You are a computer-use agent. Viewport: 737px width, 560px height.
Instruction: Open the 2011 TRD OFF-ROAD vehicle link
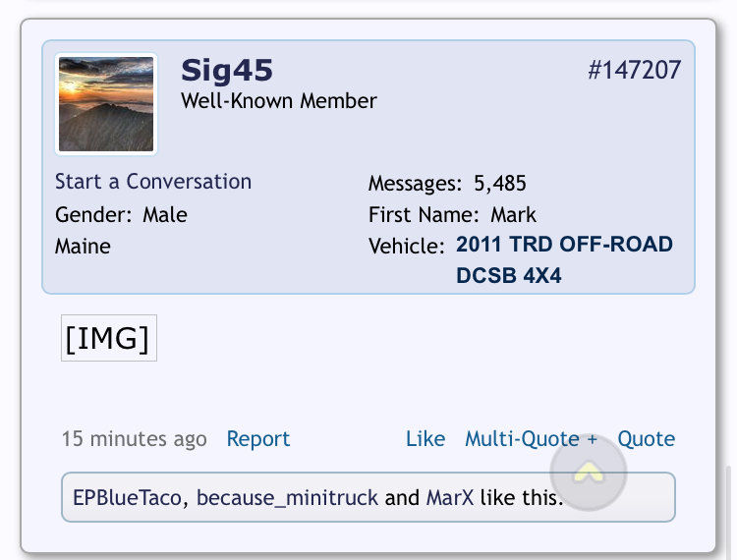(x=564, y=259)
